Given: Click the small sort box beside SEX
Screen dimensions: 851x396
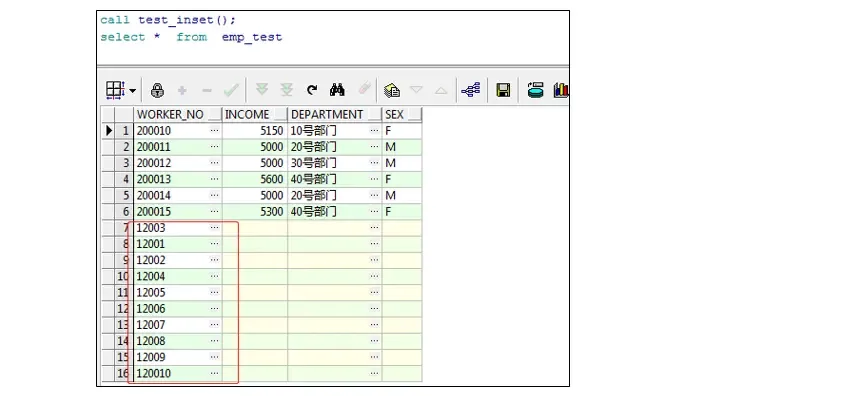Looking at the screenshot, I should (415, 115).
